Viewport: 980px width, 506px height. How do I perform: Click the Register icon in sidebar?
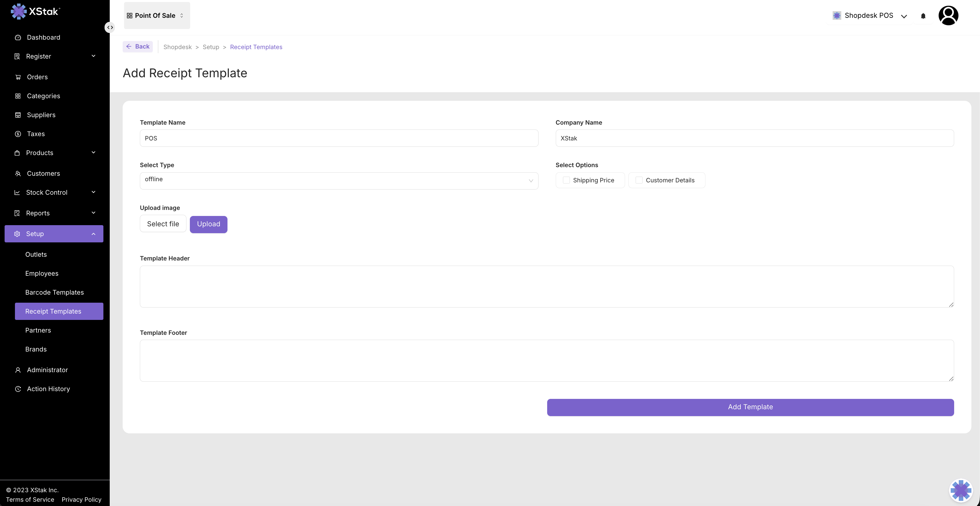[17, 56]
